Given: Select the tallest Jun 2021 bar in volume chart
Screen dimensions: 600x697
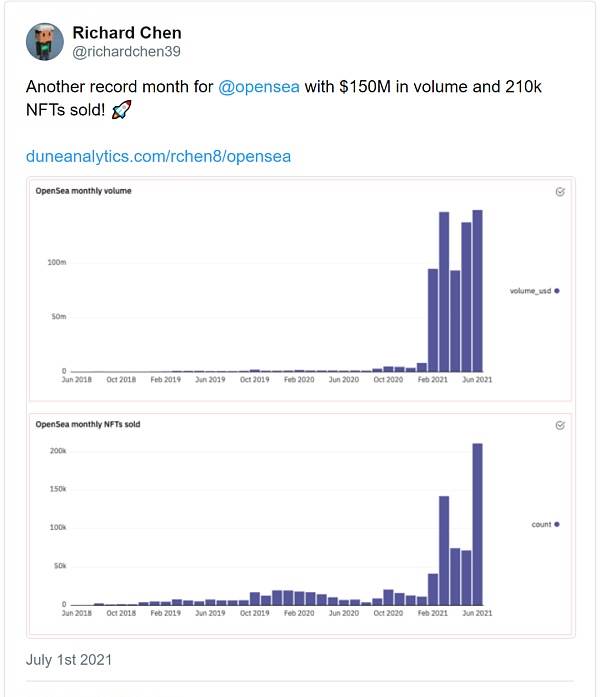Looking at the screenshot, I should tap(477, 291).
